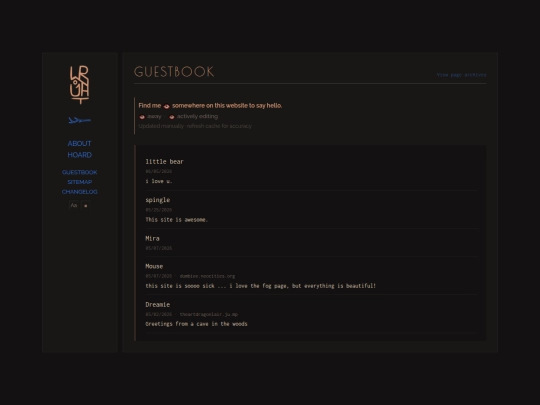Viewport: 540px width, 405px height.
Task: Click the 'Mira' entry name
Action: [152, 238]
